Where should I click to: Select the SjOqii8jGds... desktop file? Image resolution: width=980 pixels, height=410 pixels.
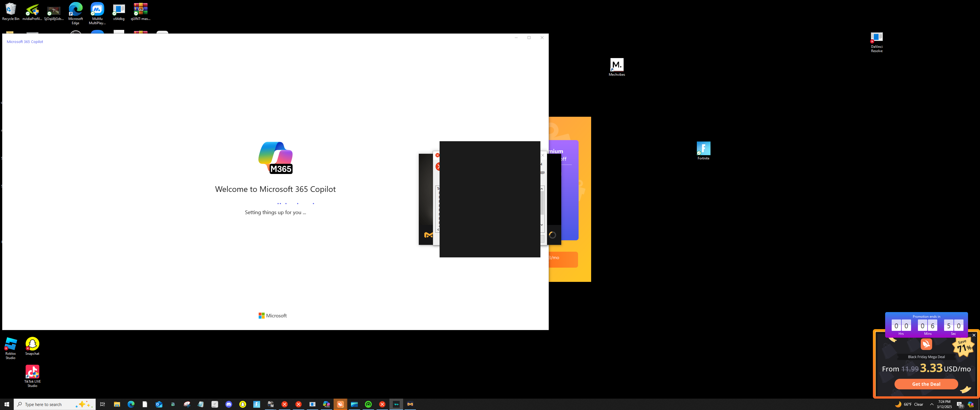(x=54, y=12)
